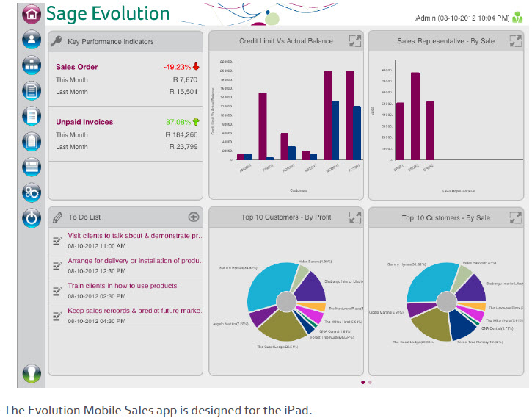Expand the Credit Limit Vs Actual Balance chart

coord(355,41)
